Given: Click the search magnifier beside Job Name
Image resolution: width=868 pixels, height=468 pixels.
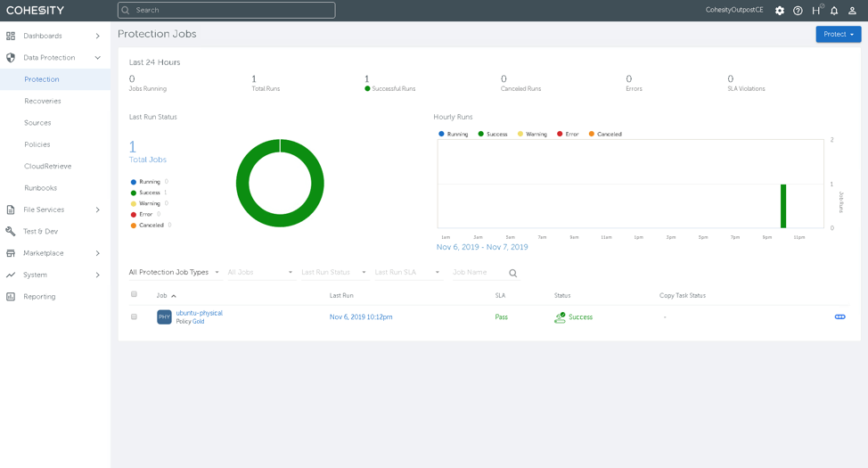Looking at the screenshot, I should pyautogui.click(x=512, y=274).
